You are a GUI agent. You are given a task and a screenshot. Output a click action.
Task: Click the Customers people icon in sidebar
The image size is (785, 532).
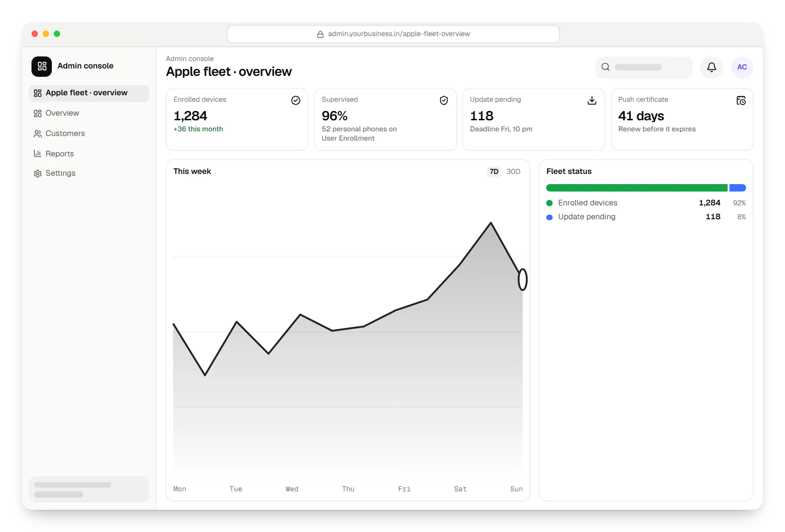coord(37,134)
